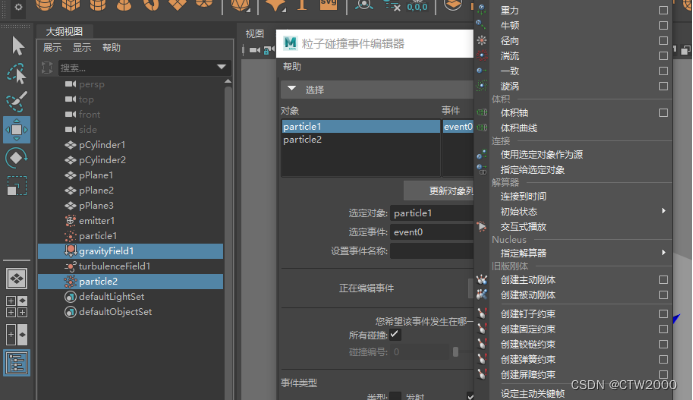
Task: Click the SVG tool on shelf
Action: pyautogui.click(x=328, y=4)
